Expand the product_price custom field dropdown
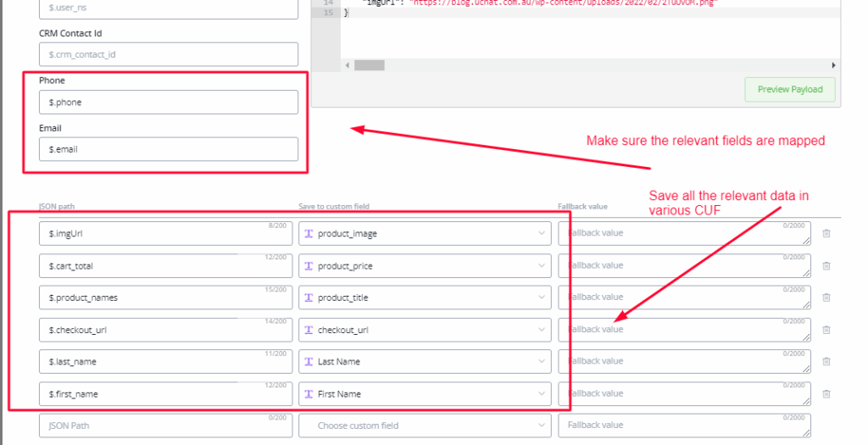The height and width of the screenshot is (445, 868). pyautogui.click(x=424, y=266)
